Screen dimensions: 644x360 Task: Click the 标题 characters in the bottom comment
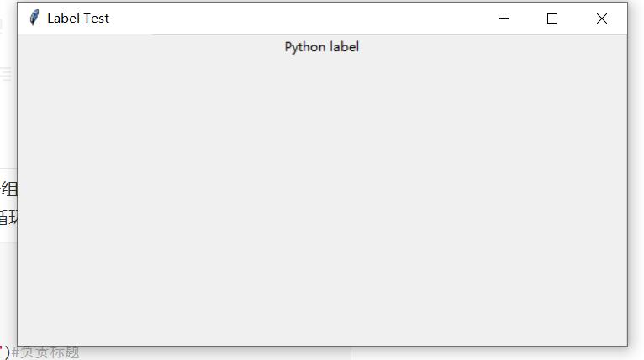[65, 352]
